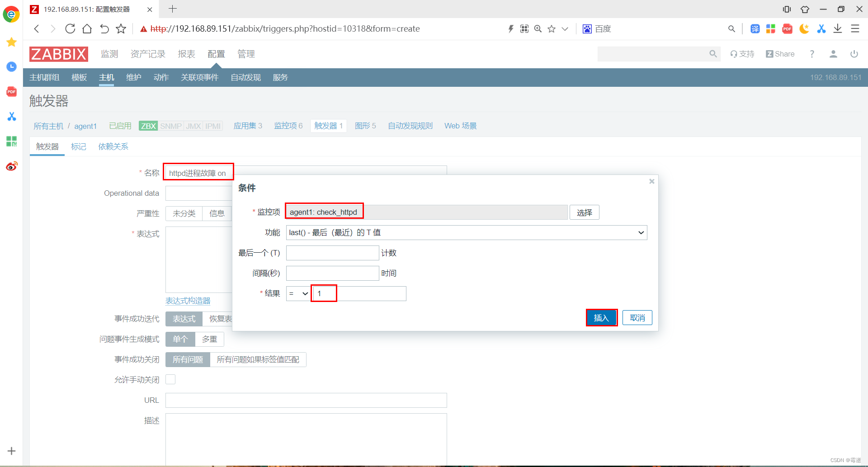Go to 主机群组 submenu
868x467 pixels.
tap(44, 77)
